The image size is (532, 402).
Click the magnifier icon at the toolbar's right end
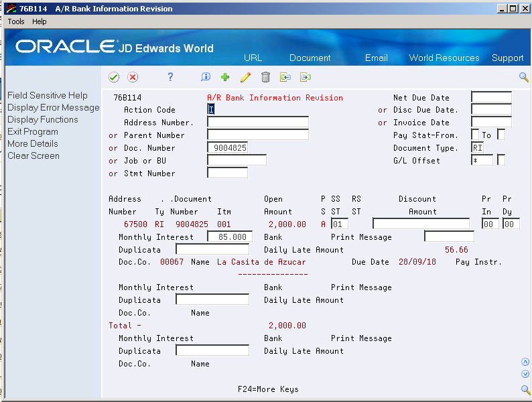523,77
